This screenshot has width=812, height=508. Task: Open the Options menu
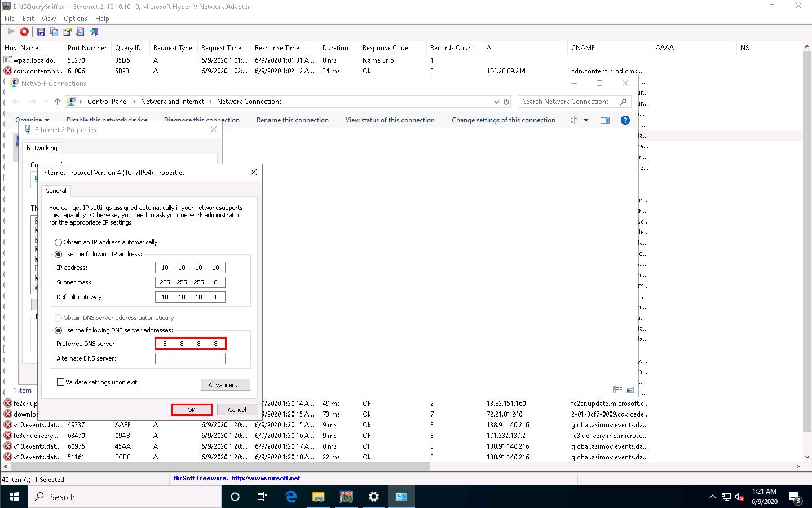click(x=76, y=19)
